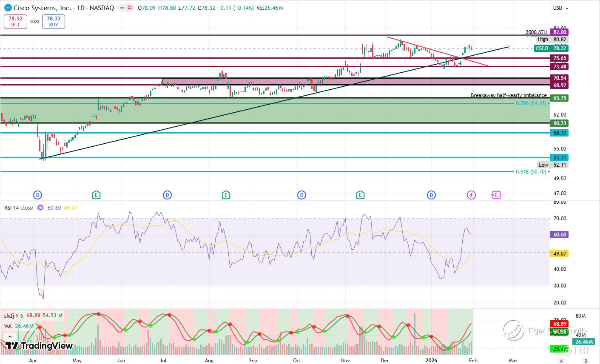Click the cyan 53.31 price label
This screenshot has height=364, width=600.
560,158
